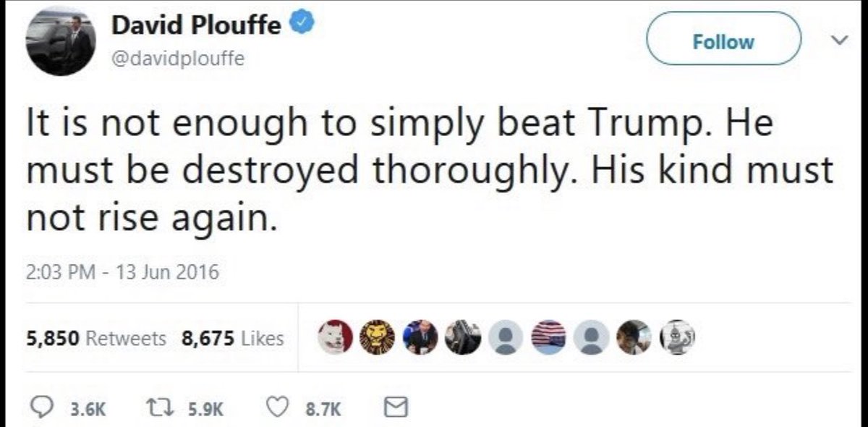Open the American flag liker avatar
Viewport: 868px width, 427px height.
tap(548, 337)
